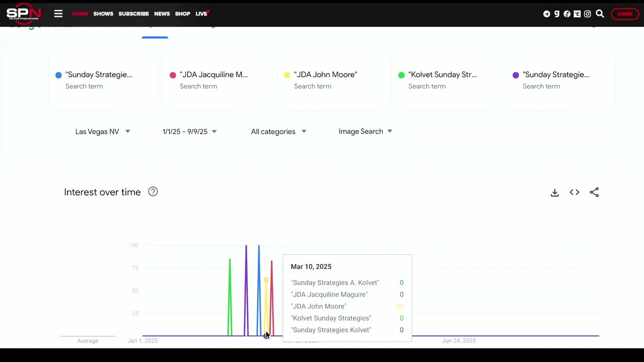The height and width of the screenshot is (362, 644).
Task: Click the yellow dot of JDA John Moore
Action: (287, 75)
